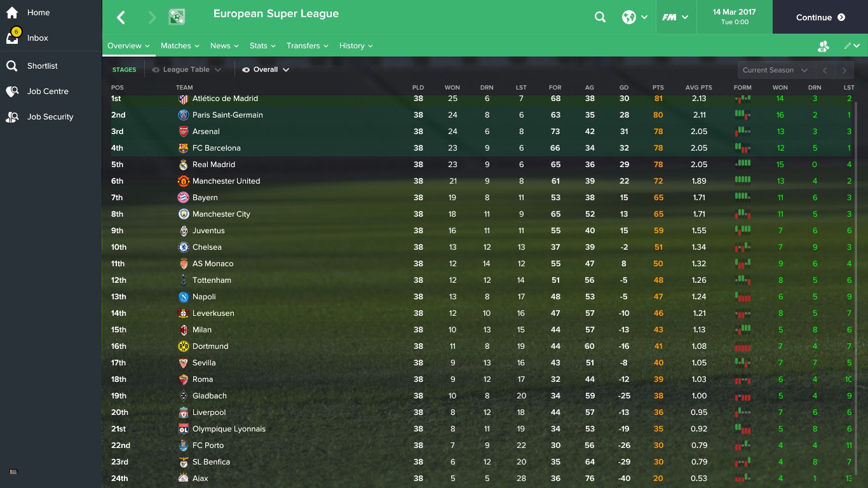Click the Arsenal club crest
This screenshot has width=868, height=488.
(183, 132)
